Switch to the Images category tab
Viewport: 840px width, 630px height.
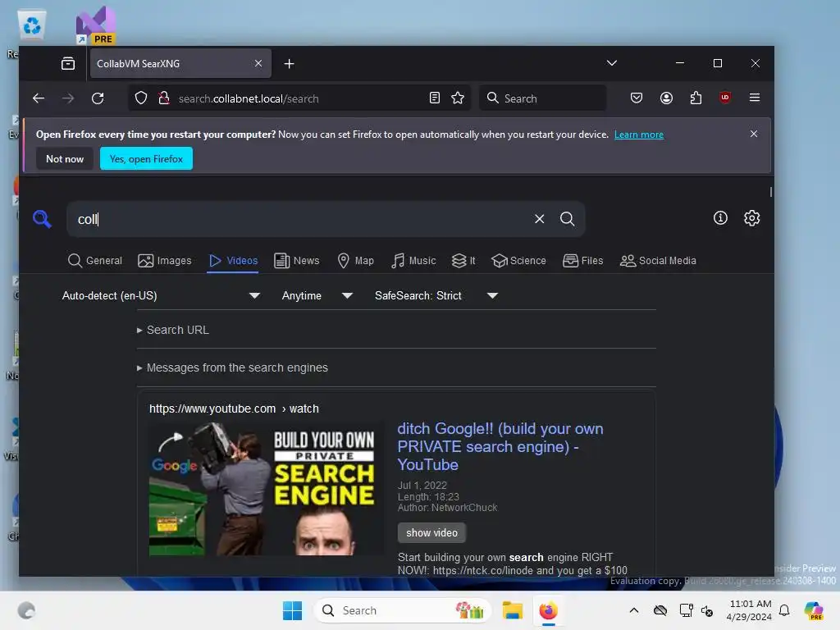click(164, 261)
